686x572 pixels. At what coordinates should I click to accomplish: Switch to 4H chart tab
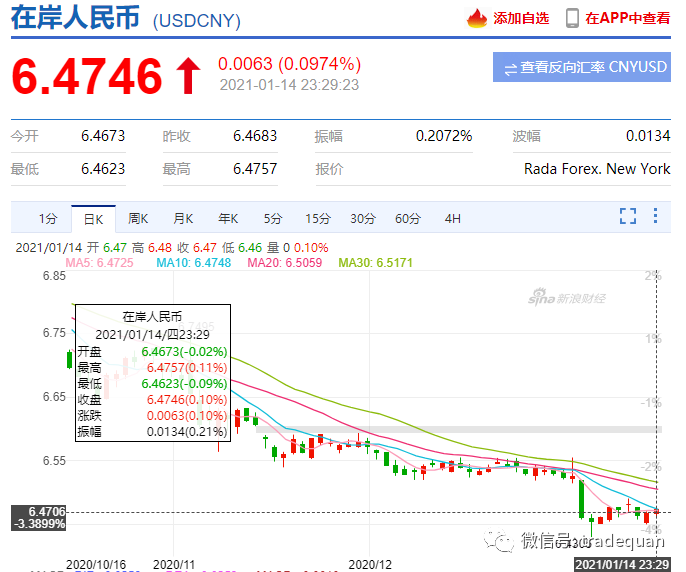(453, 218)
